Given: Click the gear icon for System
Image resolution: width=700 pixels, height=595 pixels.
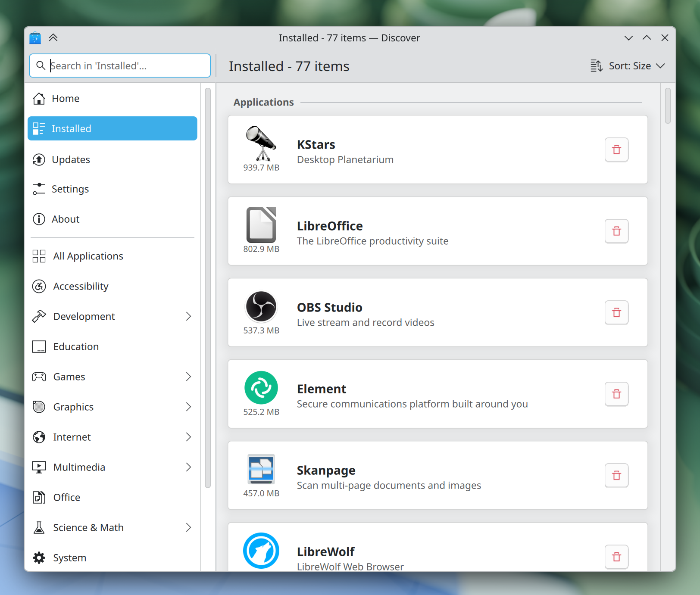Looking at the screenshot, I should click(x=39, y=558).
